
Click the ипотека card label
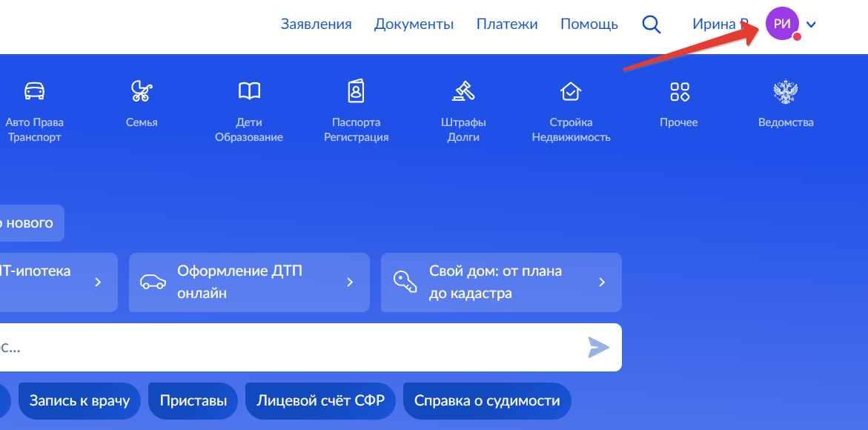click(36, 271)
